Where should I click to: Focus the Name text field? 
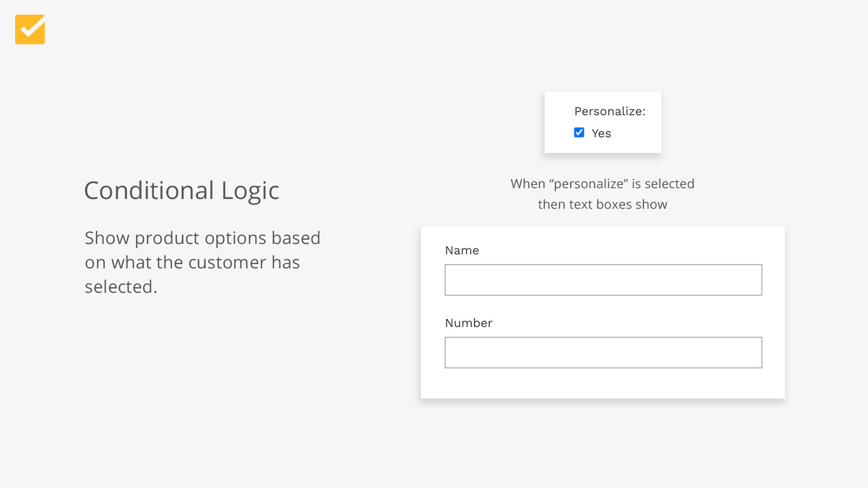(x=603, y=280)
